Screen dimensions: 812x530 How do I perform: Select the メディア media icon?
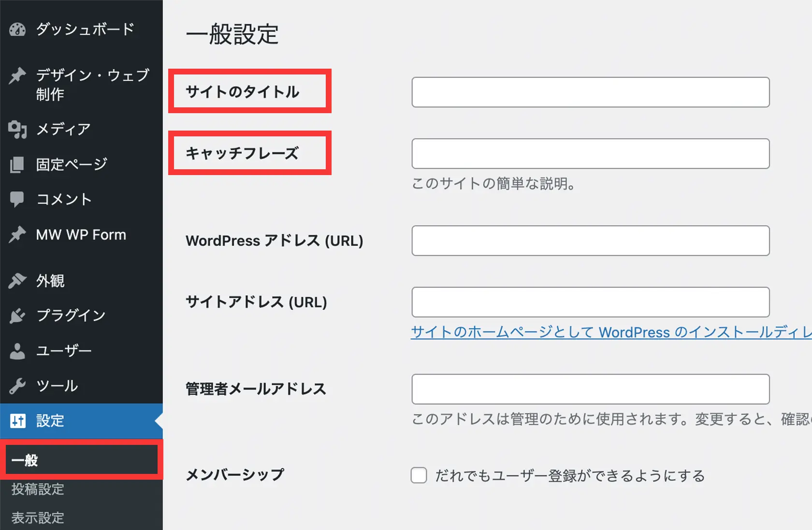[x=17, y=129]
